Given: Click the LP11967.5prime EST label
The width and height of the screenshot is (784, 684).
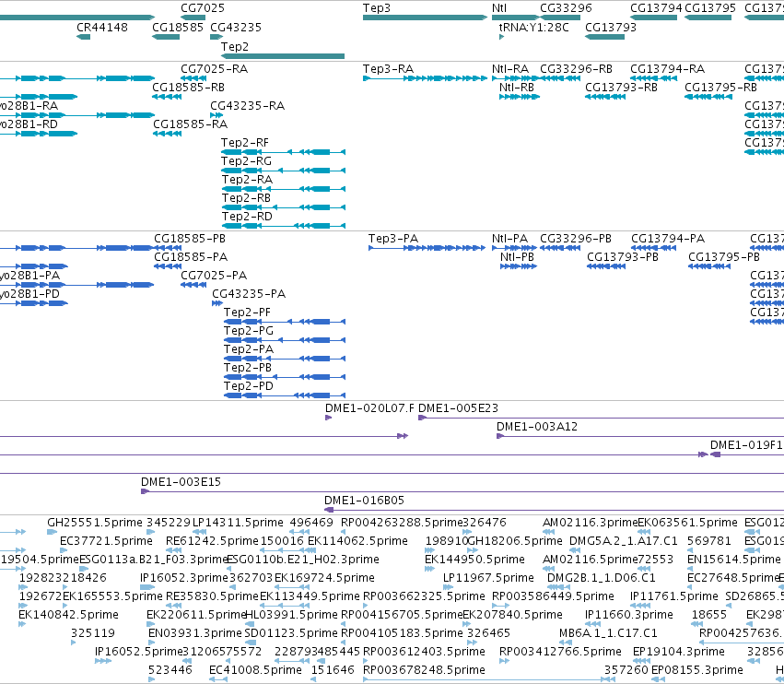Looking at the screenshot, I should (488, 577).
